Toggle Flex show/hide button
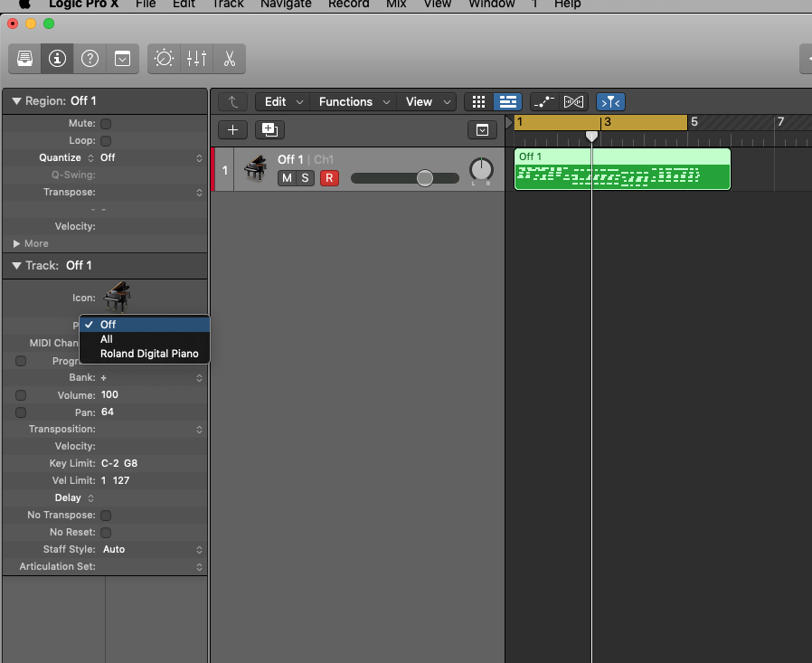The height and width of the screenshot is (663, 812). (574, 102)
